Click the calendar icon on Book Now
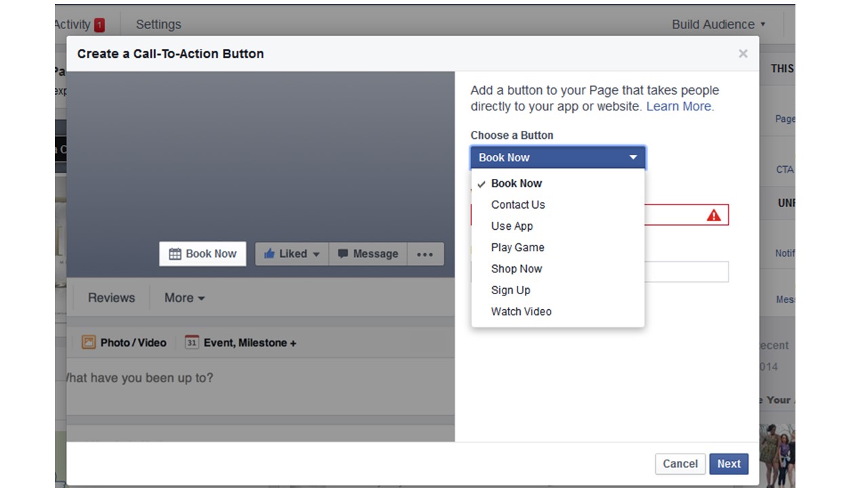Screen dimensions: 868x488 (x=175, y=254)
